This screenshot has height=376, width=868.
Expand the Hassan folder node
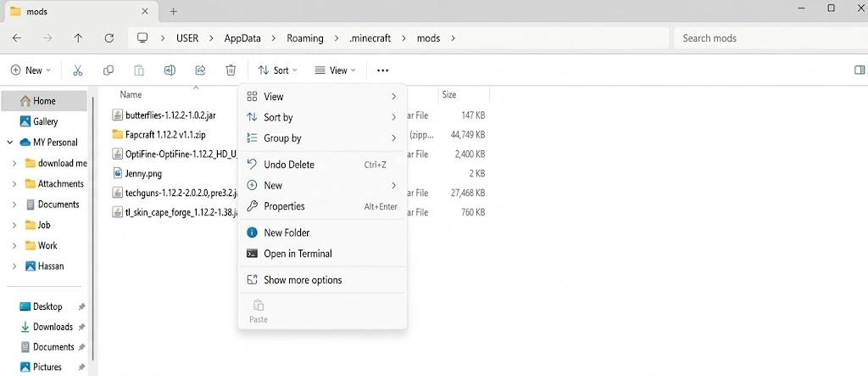[x=14, y=267]
